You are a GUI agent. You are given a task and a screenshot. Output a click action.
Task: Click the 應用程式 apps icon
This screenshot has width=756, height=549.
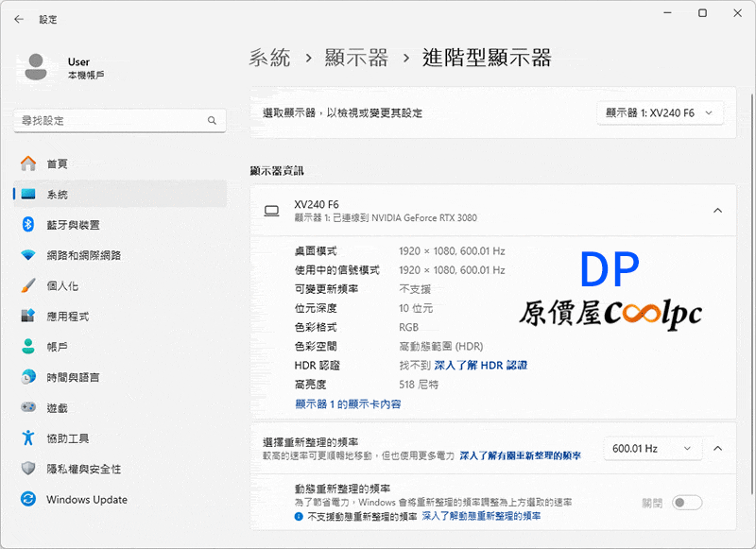(x=28, y=316)
